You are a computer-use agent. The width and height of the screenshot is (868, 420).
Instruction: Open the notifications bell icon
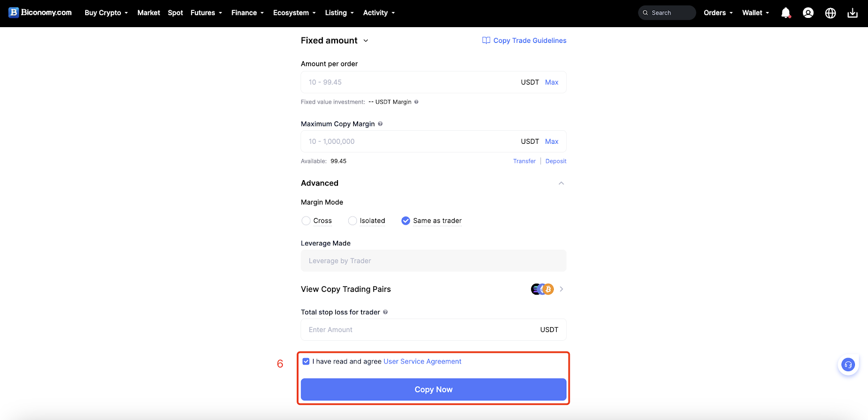786,13
